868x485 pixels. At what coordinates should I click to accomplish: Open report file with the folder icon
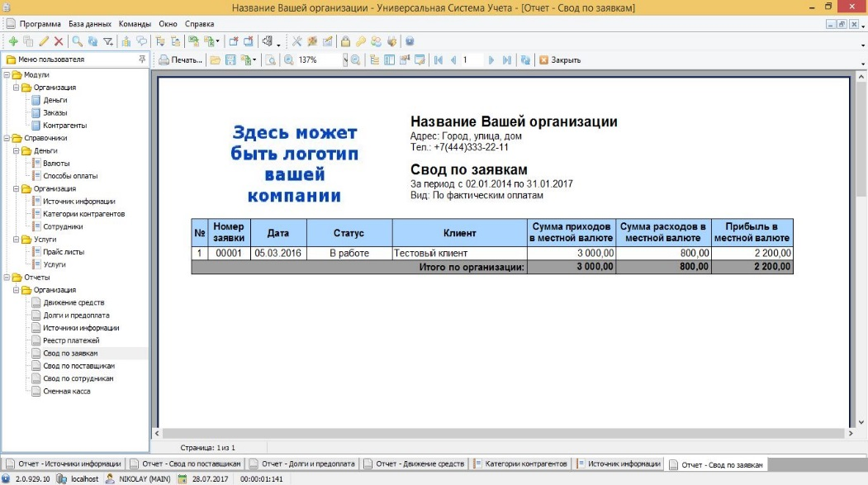pyautogui.click(x=216, y=59)
